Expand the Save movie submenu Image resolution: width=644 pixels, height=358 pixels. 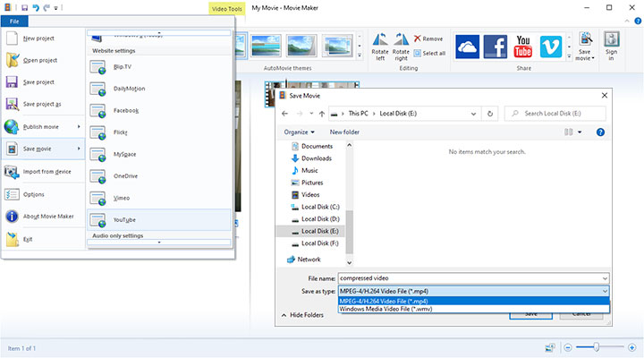[x=43, y=149]
